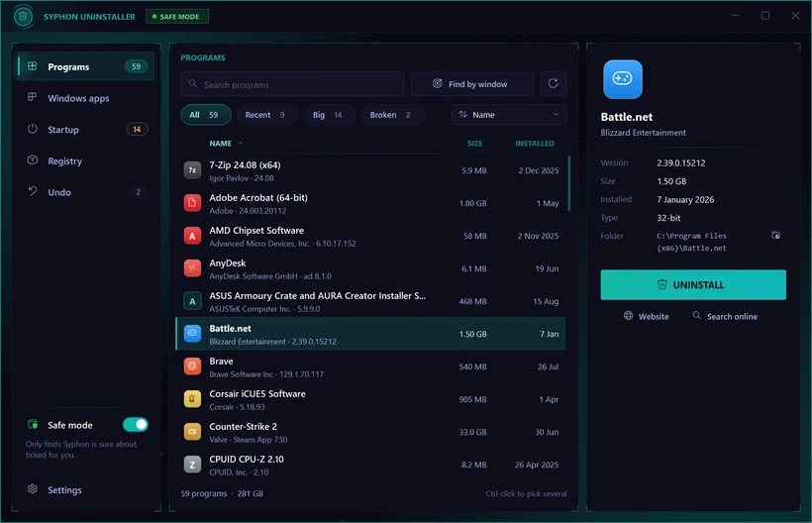Open the Undo section

click(86, 192)
